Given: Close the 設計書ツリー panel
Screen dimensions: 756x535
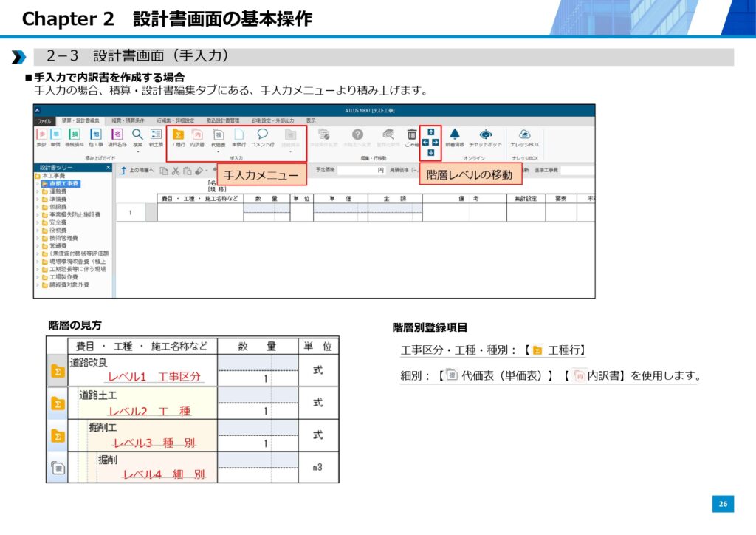Looking at the screenshot, I should (x=108, y=168).
